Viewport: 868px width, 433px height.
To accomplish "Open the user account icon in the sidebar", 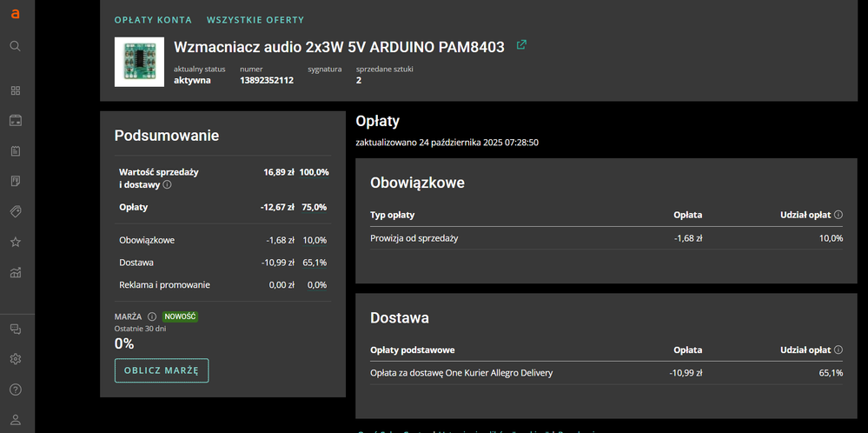I will [x=15, y=420].
